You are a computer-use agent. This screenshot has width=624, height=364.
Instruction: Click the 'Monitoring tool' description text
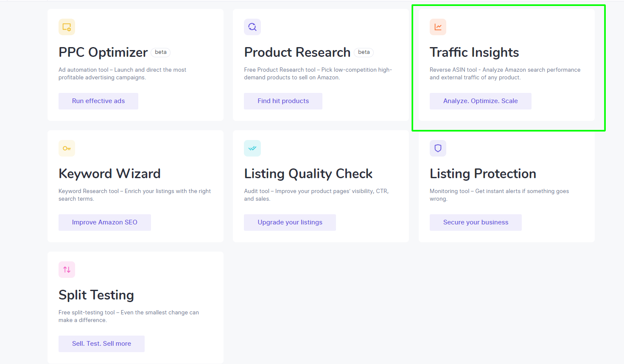(x=499, y=195)
